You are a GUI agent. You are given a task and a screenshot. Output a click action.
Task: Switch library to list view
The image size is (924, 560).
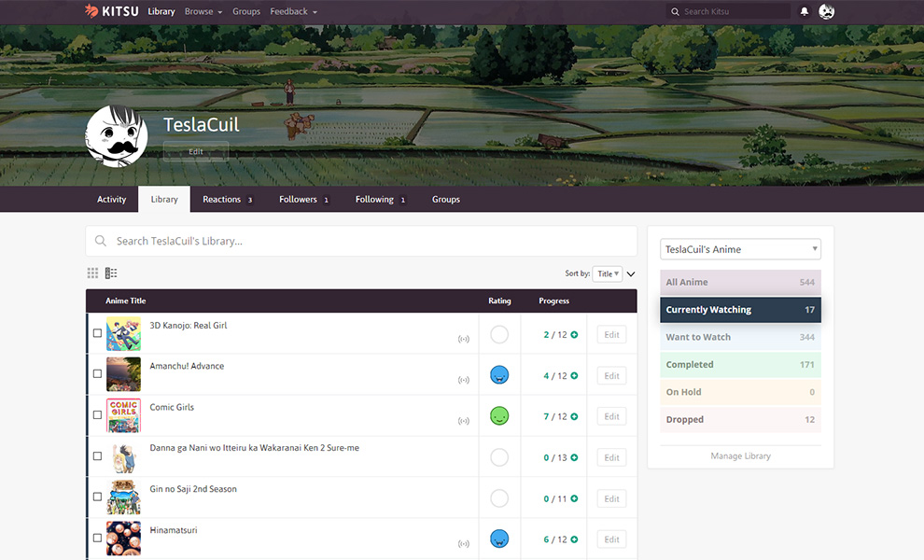pos(111,273)
